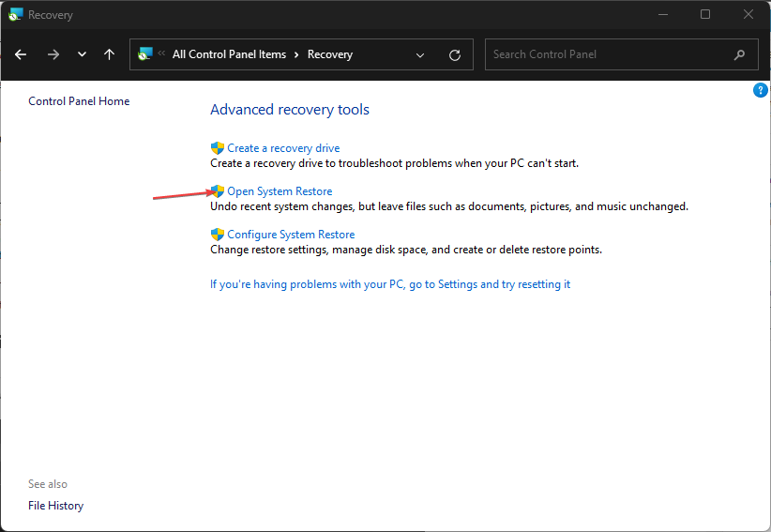
Task: Open Help via the blue question mark
Action: tap(761, 90)
